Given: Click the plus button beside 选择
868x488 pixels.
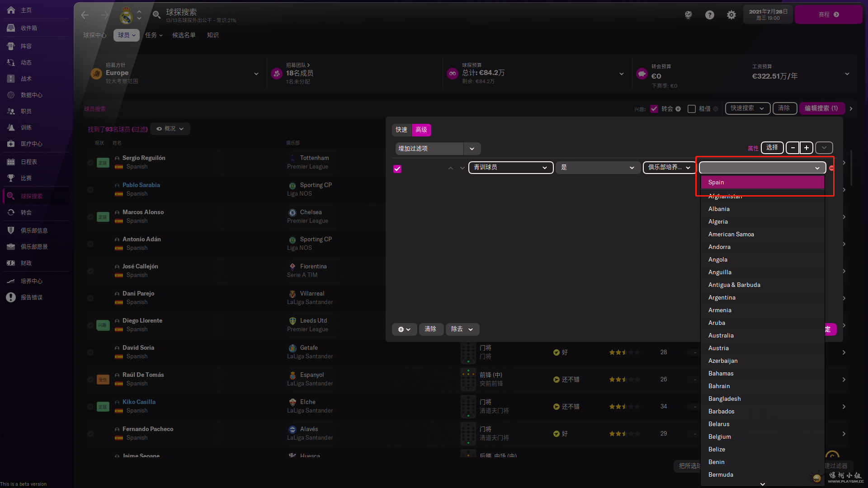Looking at the screenshot, I should tap(807, 148).
